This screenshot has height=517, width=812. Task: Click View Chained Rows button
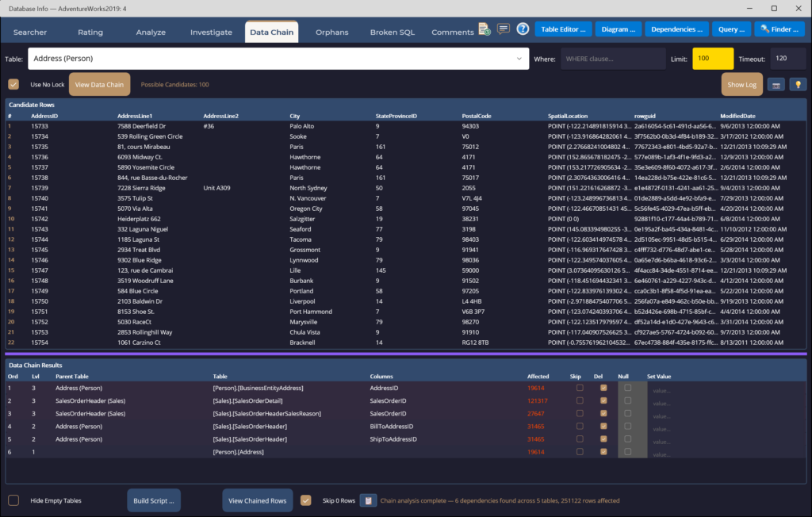[258, 500]
